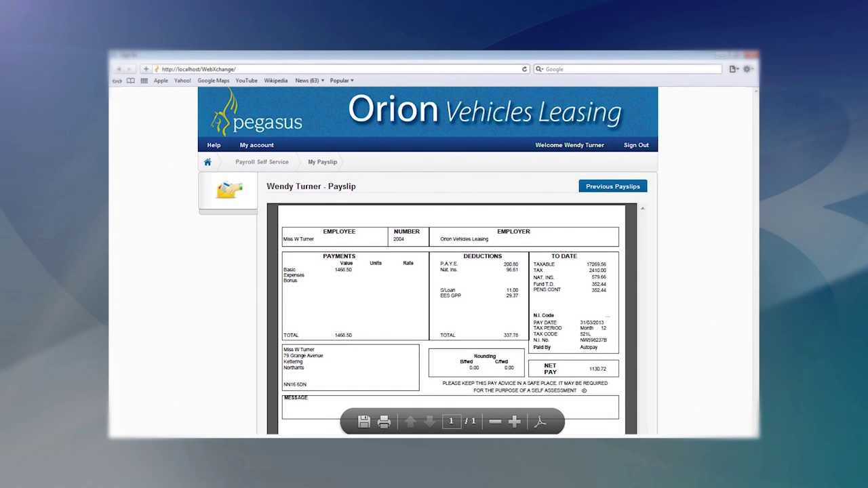868x488 pixels.
Task: Click the postcode NN16 6DN
Action: (x=295, y=385)
